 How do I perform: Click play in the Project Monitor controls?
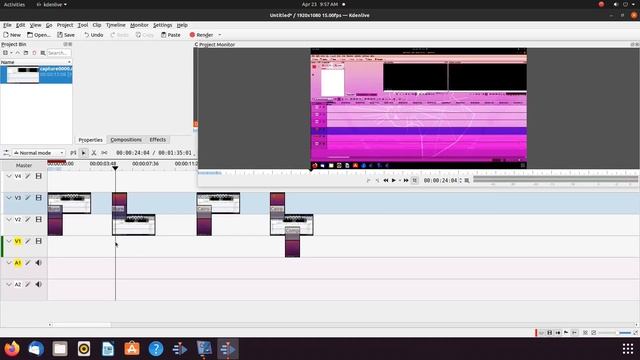tap(393, 180)
